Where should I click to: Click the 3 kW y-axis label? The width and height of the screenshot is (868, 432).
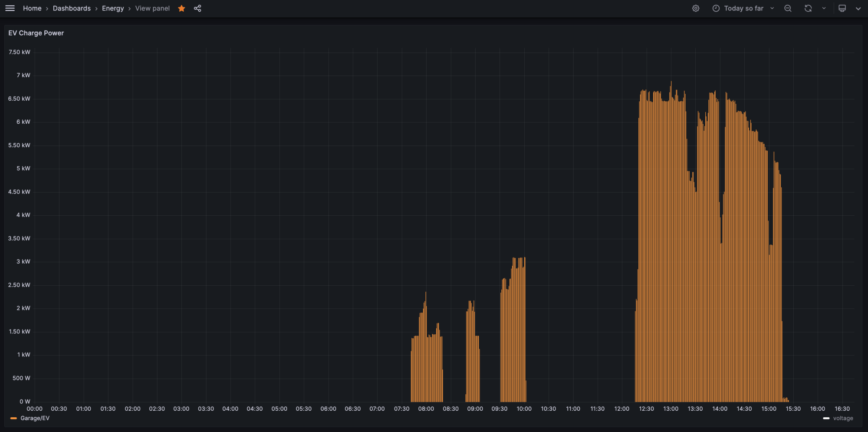pyautogui.click(x=23, y=261)
